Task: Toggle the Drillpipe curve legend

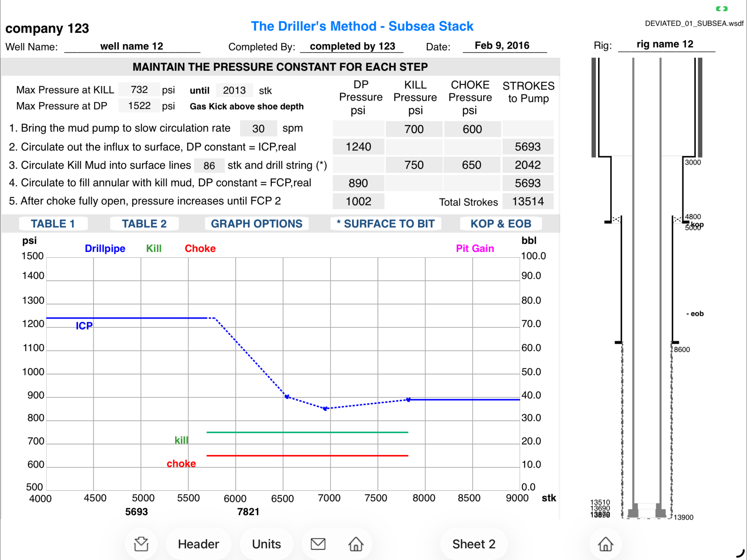Action: coord(105,248)
